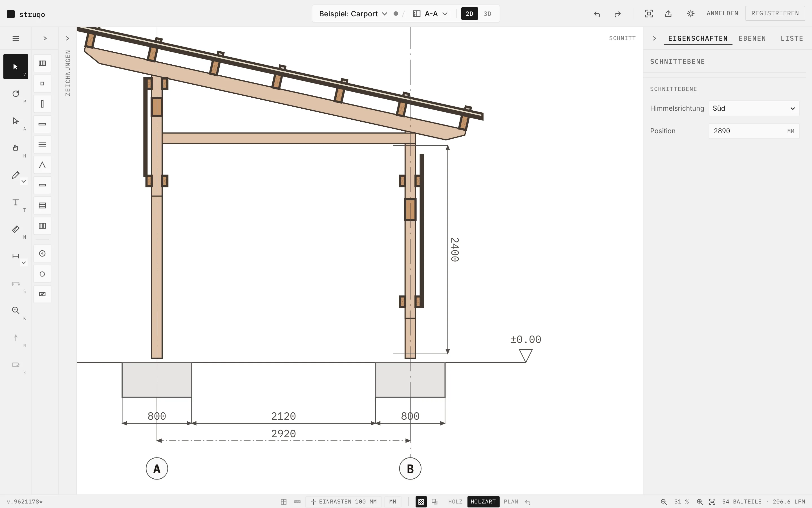Select the EIGENSCHAFTEN tab
The width and height of the screenshot is (812, 508).
click(x=698, y=38)
